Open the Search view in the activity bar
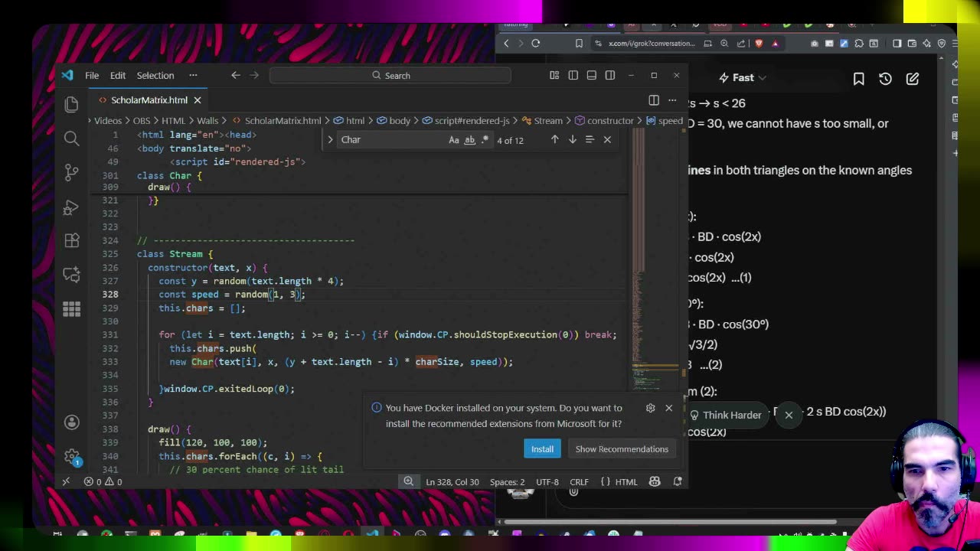The image size is (980, 551). [71, 138]
